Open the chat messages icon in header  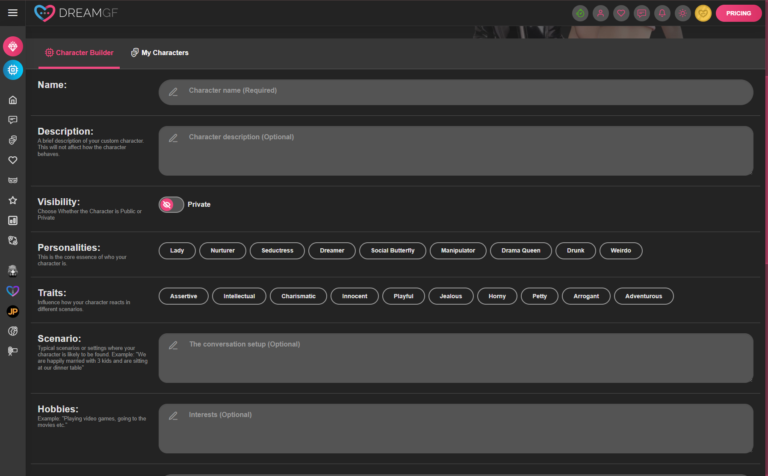(640, 13)
